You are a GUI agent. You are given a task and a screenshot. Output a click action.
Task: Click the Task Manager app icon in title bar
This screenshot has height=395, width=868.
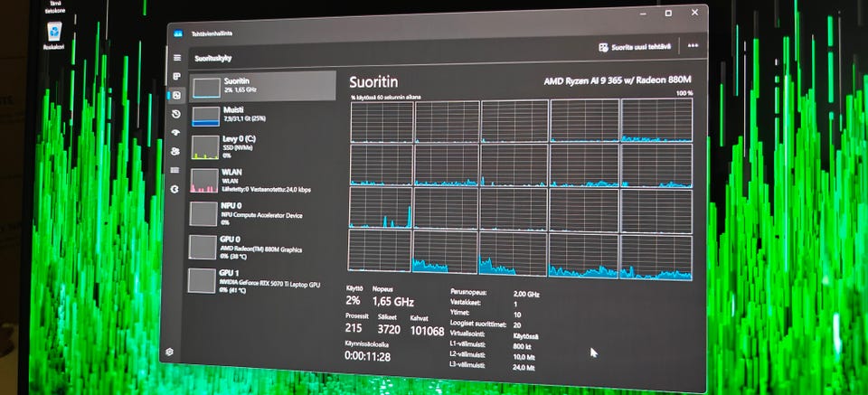[178, 33]
